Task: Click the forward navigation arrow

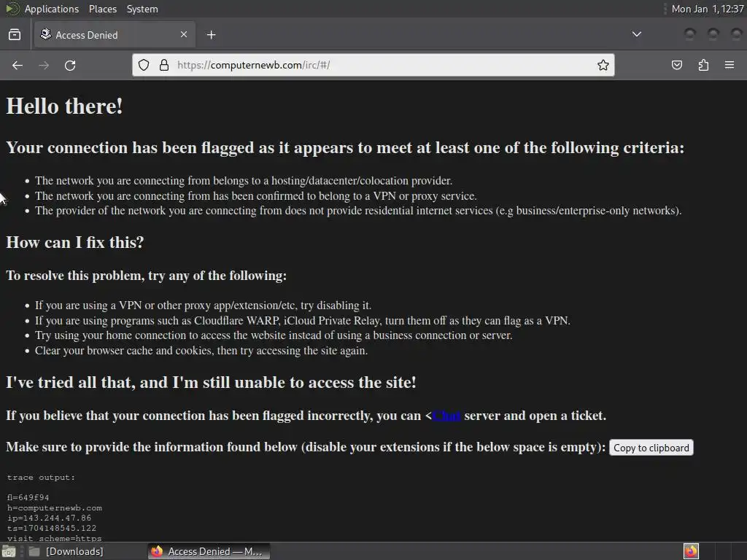Action: pyautogui.click(x=44, y=65)
